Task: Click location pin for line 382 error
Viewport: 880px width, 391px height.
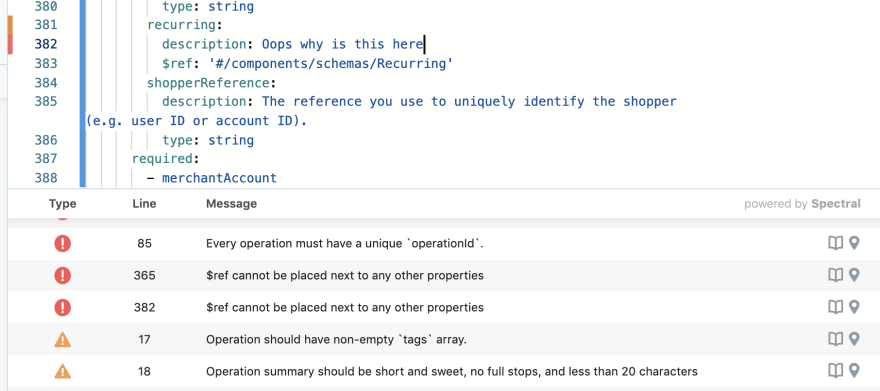Action: click(x=854, y=307)
